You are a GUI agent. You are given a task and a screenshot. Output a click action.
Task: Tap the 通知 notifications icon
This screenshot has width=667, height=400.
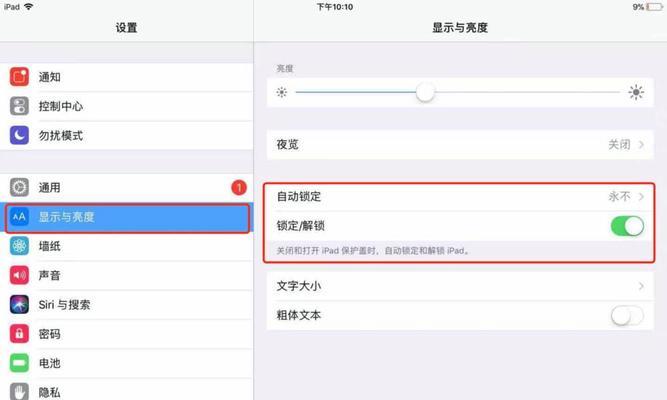(19, 77)
